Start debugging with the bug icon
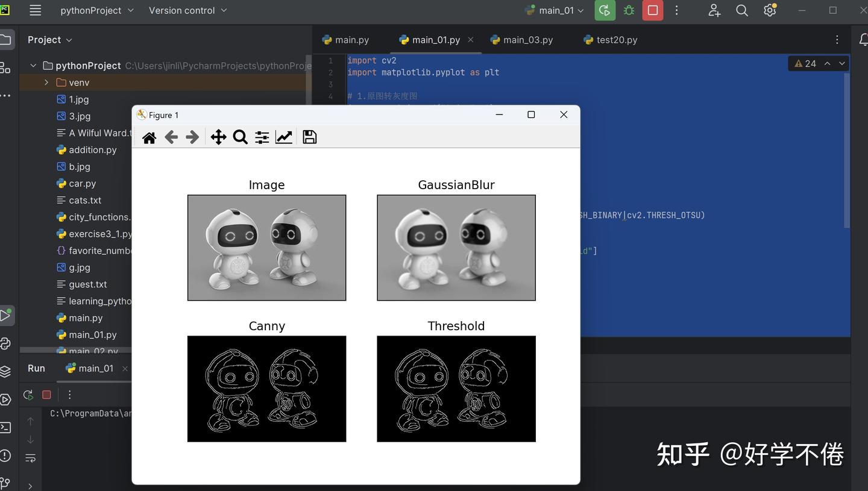Image resolution: width=868 pixels, height=491 pixels. tap(629, 10)
